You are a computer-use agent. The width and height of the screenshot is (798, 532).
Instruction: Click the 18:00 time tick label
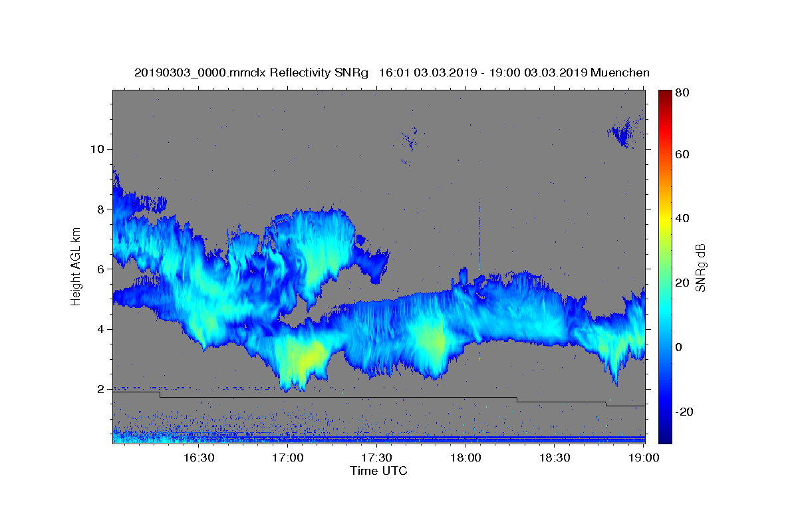[465, 458]
